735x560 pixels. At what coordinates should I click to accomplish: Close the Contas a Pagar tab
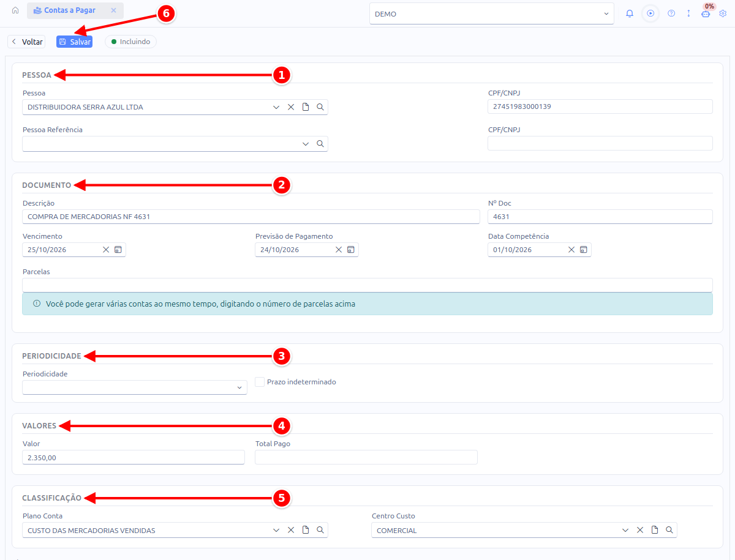tap(113, 10)
